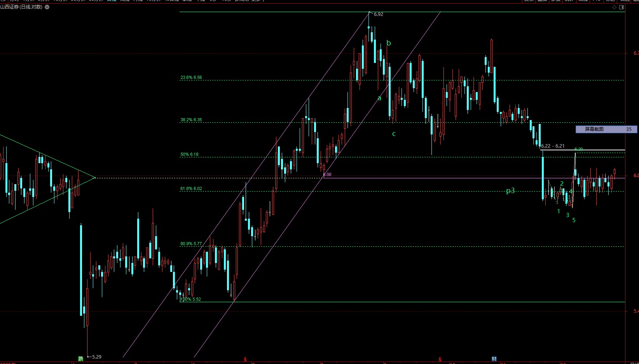
Task: Select the wave count label 3
Action: pos(567,215)
